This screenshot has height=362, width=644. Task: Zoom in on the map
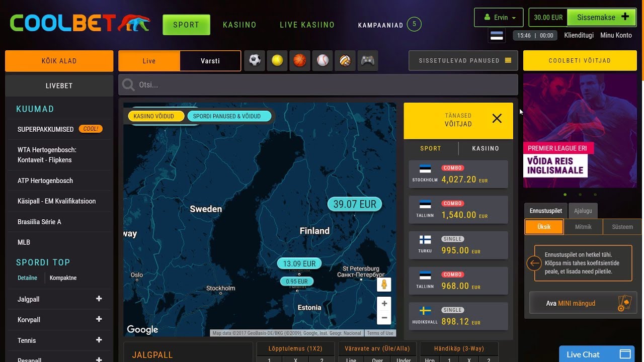384,304
